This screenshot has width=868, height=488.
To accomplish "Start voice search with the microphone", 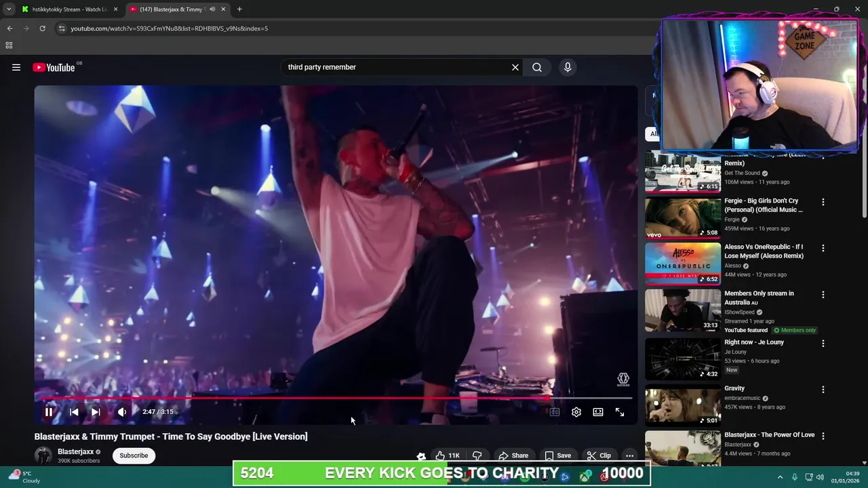I will tap(568, 67).
